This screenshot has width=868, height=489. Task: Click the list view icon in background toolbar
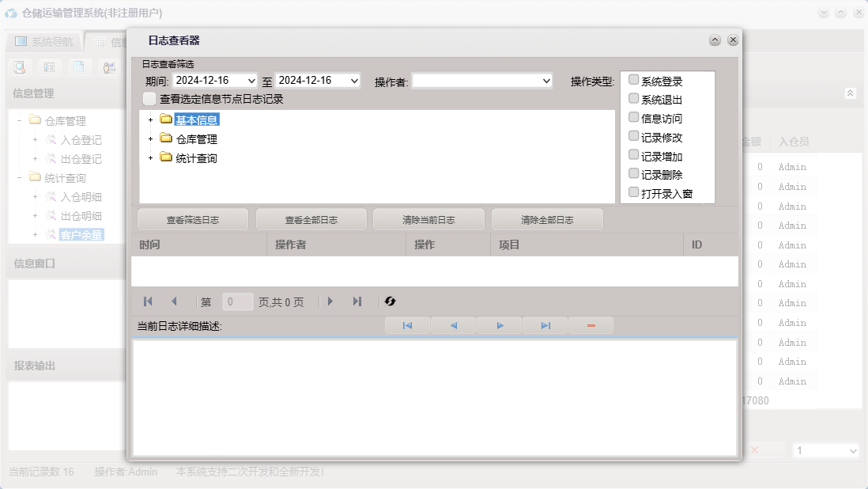point(49,67)
